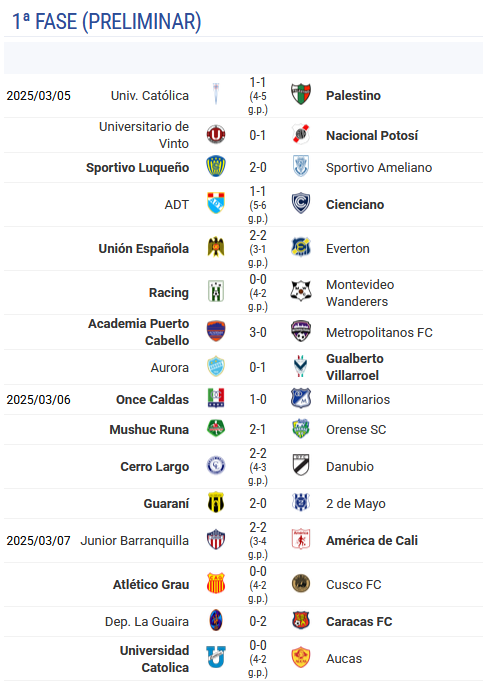Open the Mushuc Runa 2-1 scoreline
Screen dimensions: 483x682
pos(258,430)
